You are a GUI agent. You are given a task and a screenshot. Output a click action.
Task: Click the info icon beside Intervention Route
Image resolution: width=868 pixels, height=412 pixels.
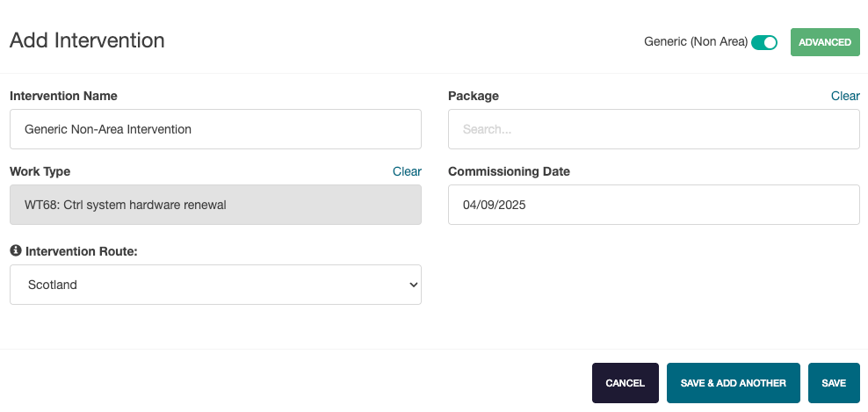(15, 251)
